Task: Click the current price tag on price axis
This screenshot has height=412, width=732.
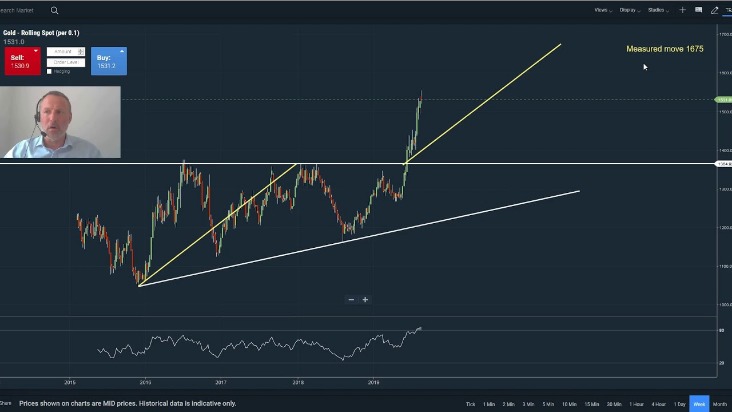Action: pos(723,100)
